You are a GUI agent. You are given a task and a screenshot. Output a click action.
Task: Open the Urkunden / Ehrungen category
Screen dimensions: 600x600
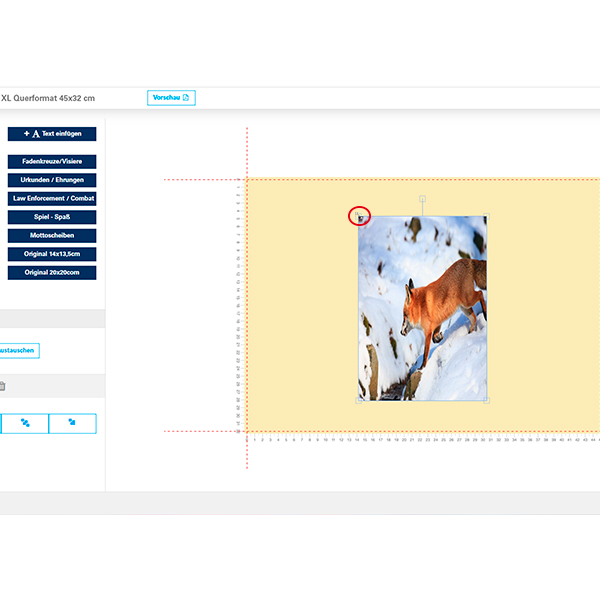pyautogui.click(x=52, y=180)
